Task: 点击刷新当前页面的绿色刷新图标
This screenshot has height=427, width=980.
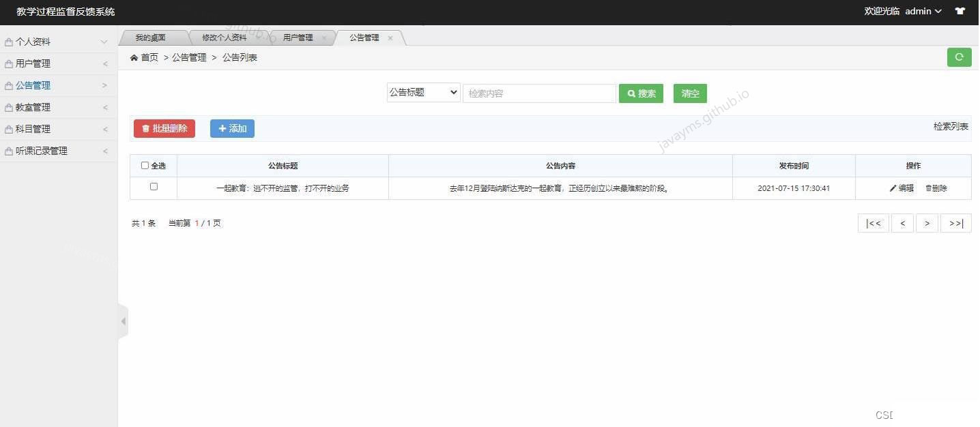Action: [x=959, y=57]
